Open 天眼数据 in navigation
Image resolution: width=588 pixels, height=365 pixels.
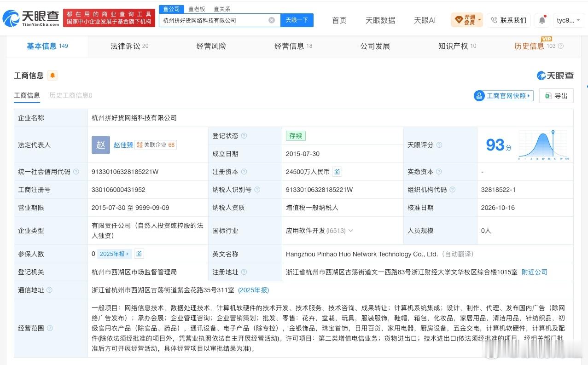click(380, 20)
